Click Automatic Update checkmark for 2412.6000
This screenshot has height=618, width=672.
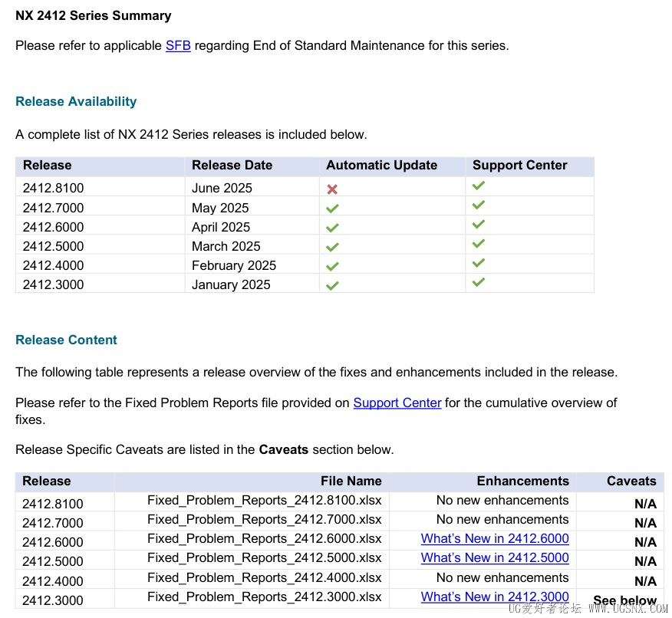click(x=332, y=228)
